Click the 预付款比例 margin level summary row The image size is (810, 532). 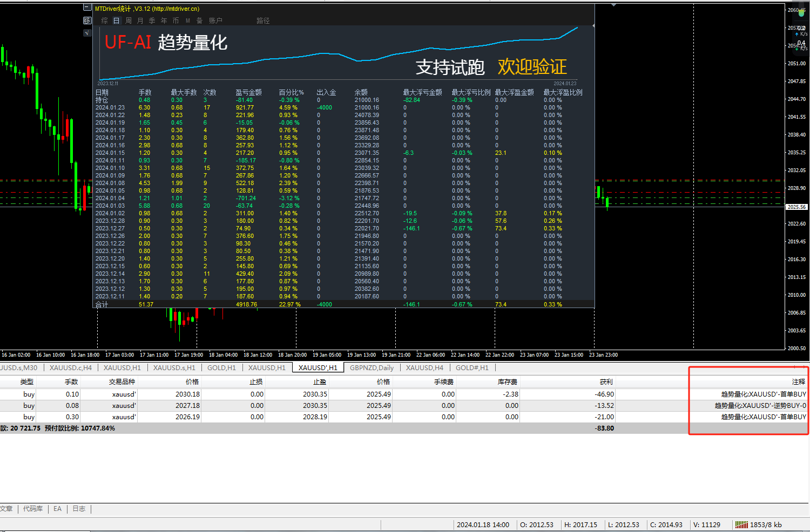(404, 428)
